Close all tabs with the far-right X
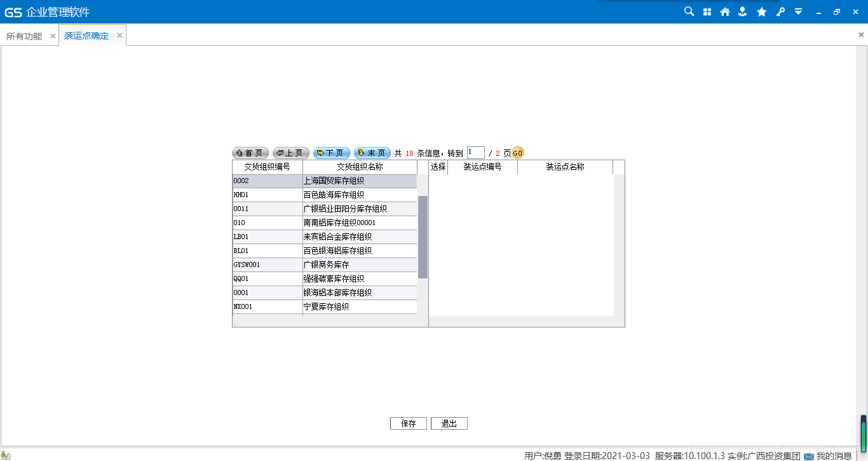The width and height of the screenshot is (868, 461). (x=861, y=35)
